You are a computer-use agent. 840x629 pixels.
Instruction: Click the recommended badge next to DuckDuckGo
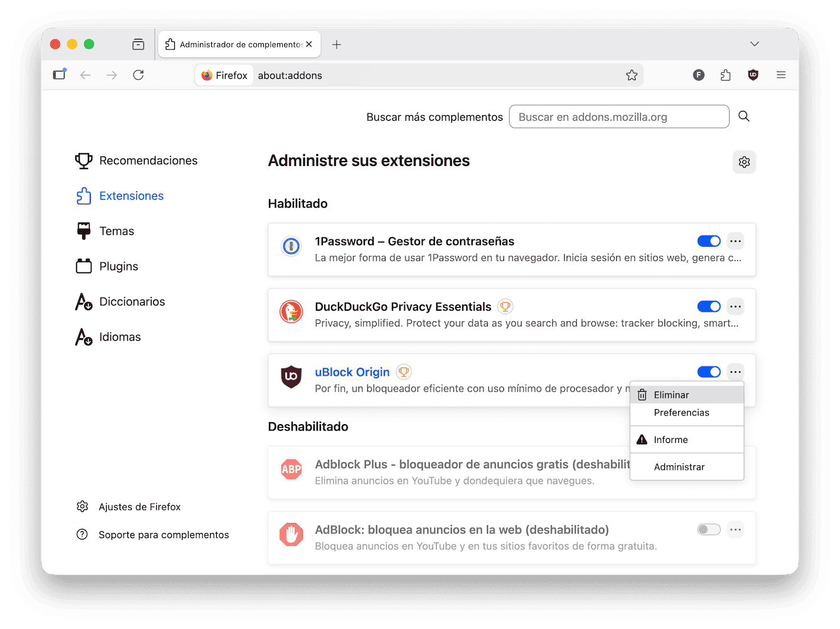pos(505,306)
